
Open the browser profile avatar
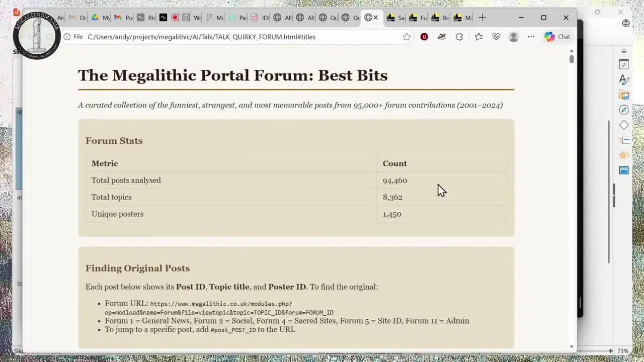pyautogui.click(x=514, y=37)
